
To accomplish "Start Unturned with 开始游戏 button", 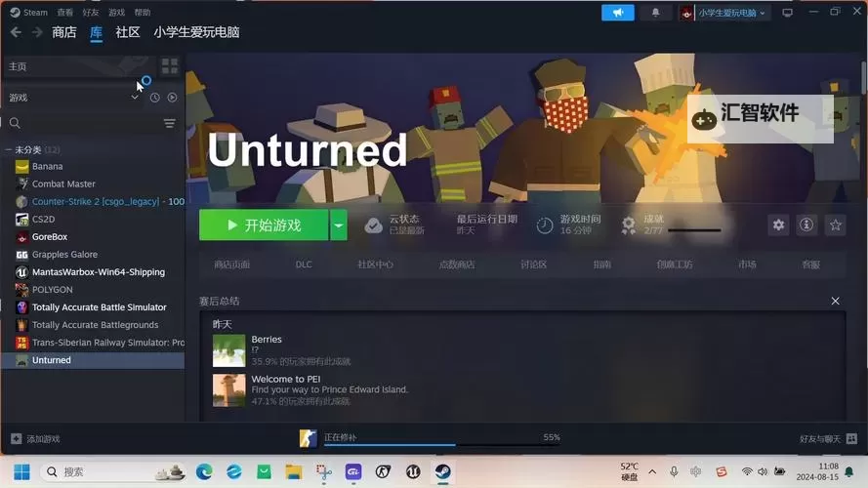I will (x=264, y=224).
